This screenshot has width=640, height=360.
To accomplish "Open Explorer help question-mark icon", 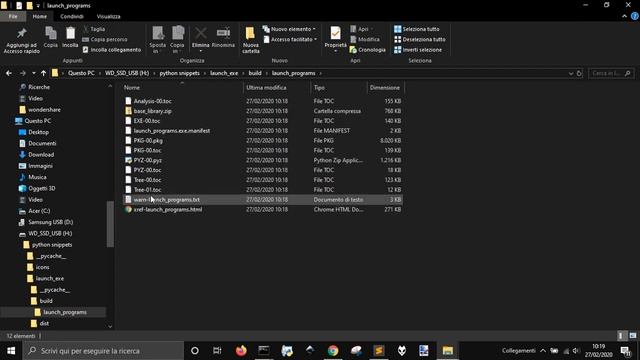I will click(635, 16).
